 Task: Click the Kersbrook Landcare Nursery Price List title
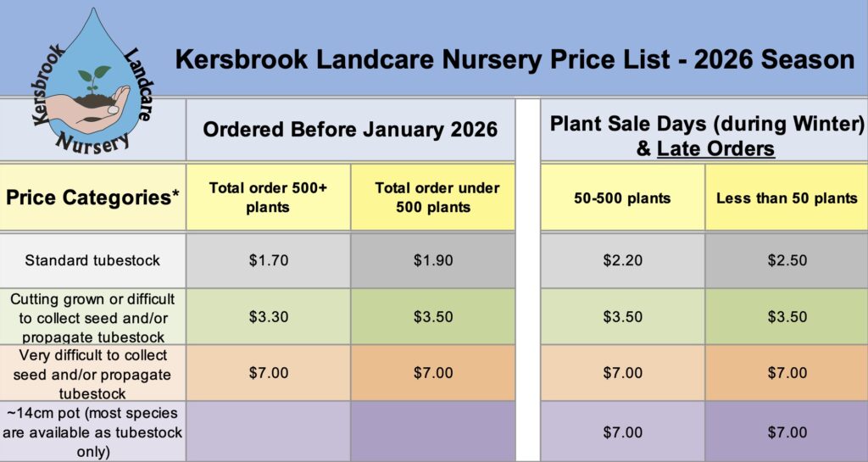[515, 59]
